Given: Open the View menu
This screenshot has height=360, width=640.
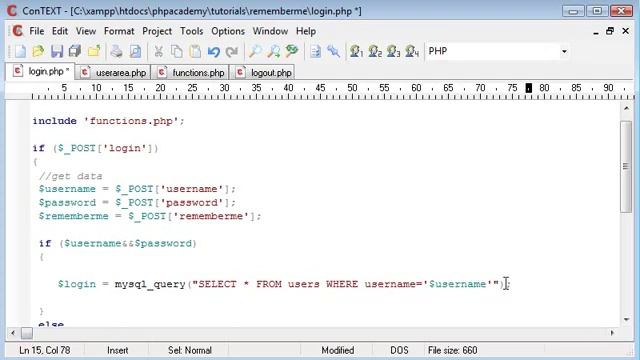Looking at the screenshot, I should (x=86, y=31).
